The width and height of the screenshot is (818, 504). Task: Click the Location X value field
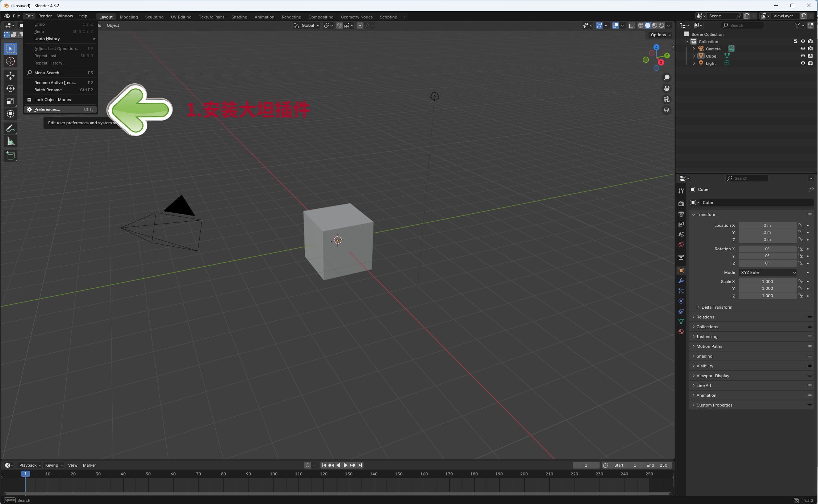tap(767, 225)
